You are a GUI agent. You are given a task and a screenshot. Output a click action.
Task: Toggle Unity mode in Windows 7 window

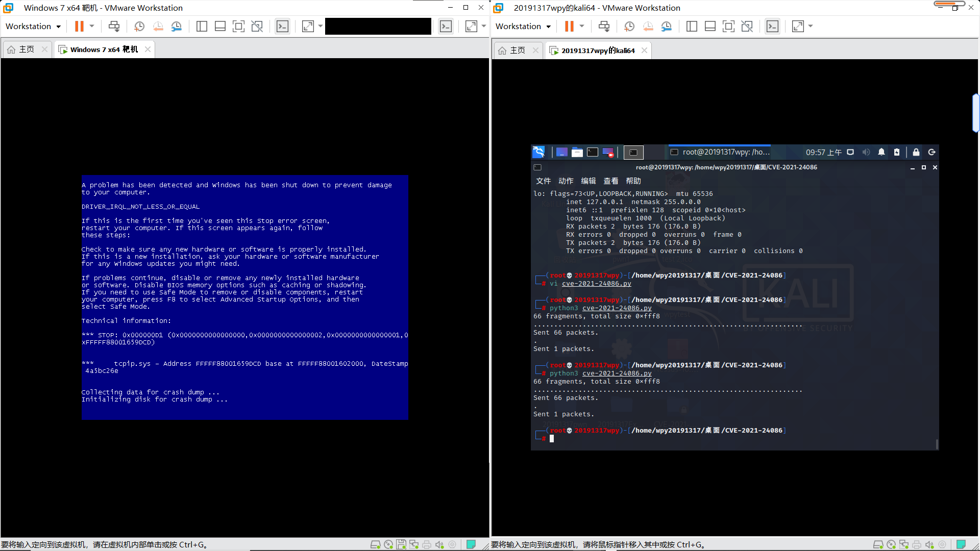click(x=257, y=26)
